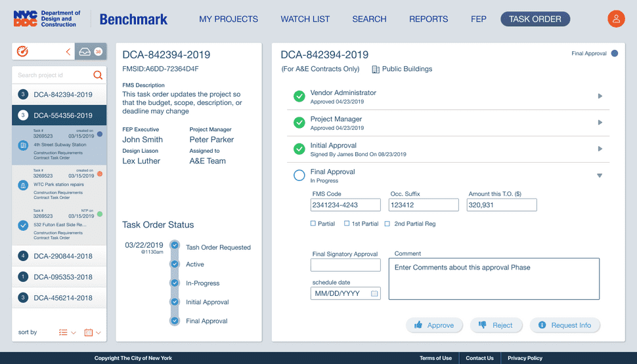The height and width of the screenshot is (364, 637).
Task: Click the Request Info button
Action: point(565,325)
